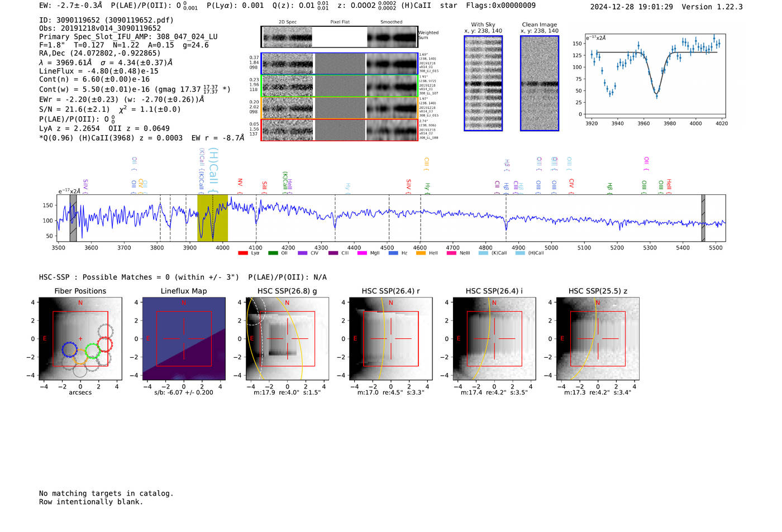Click the 'star' classification label in header
Image resolution: width=782 pixels, height=532 pixels.
point(449,6)
